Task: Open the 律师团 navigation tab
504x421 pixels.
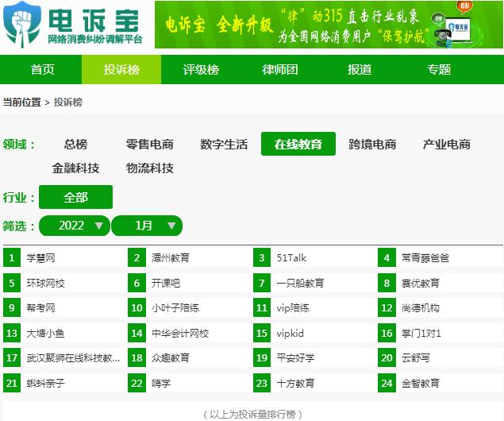Action: 280,70
